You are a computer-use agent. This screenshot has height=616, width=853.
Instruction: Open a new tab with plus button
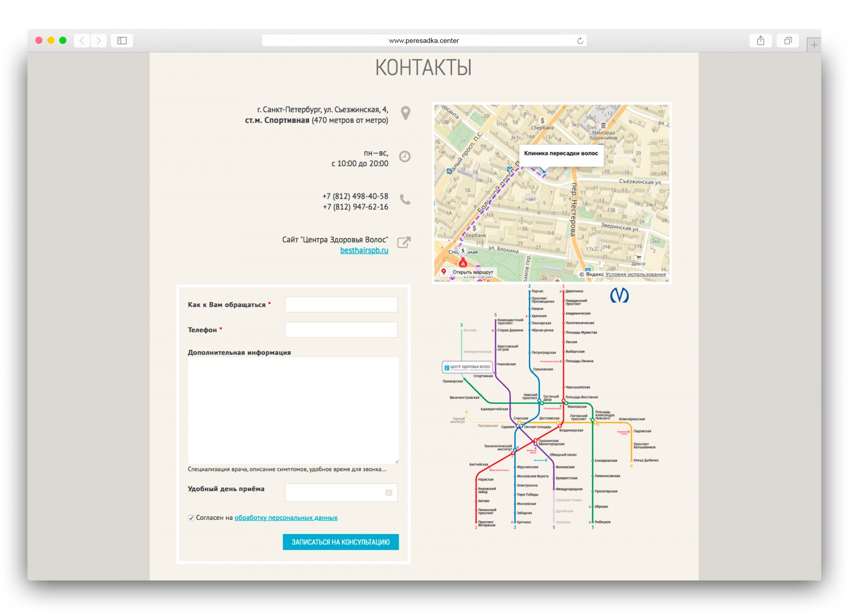[x=814, y=45]
